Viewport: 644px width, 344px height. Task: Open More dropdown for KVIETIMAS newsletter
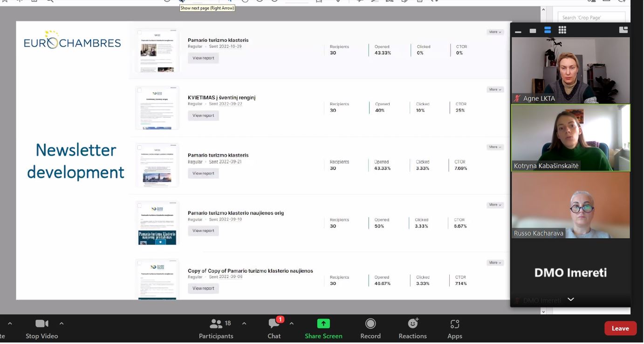(495, 89)
